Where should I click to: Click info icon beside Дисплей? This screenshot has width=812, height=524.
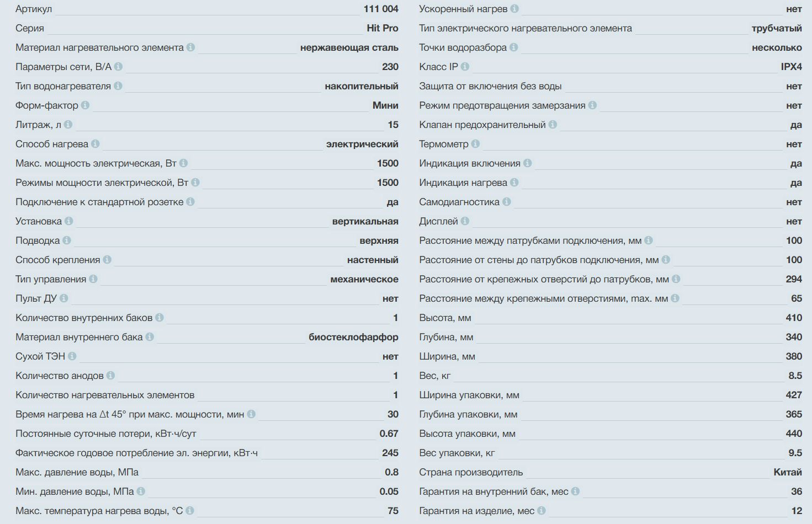click(x=465, y=221)
